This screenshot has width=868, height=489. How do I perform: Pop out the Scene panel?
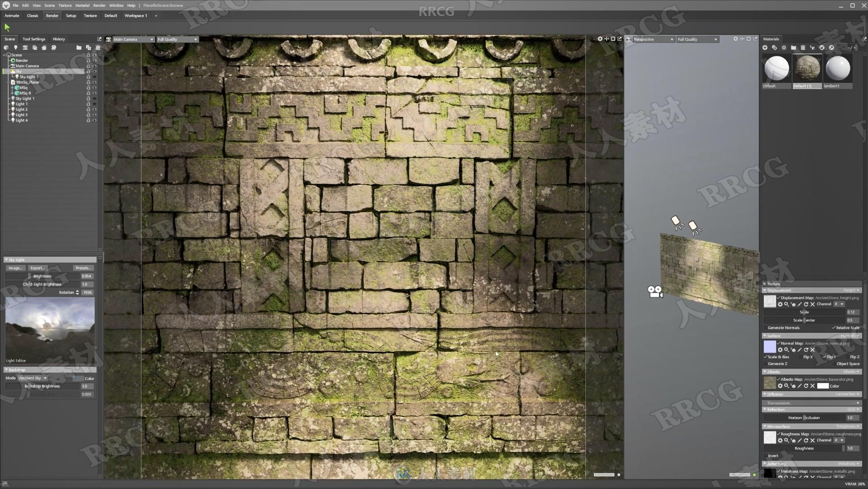(99, 39)
